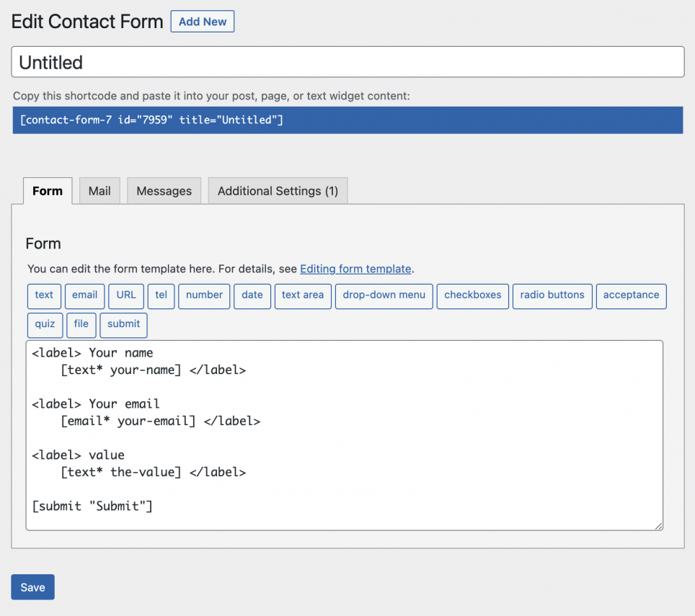Insert a submit button tag
Image resolution: width=695 pixels, height=616 pixels.
[123, 325]
